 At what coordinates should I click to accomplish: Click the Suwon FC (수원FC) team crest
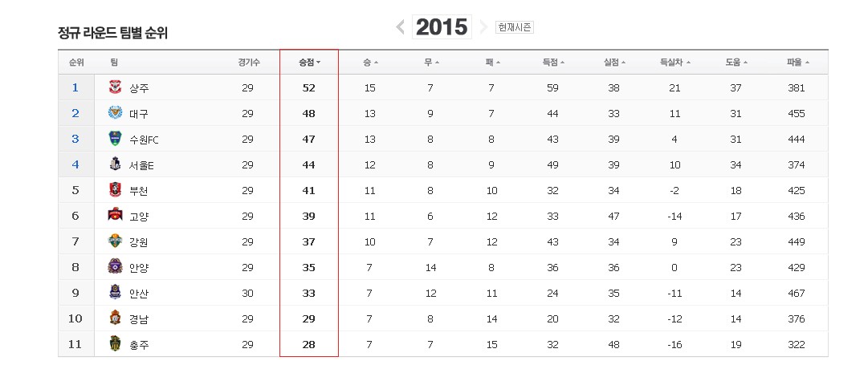pos(116,139)
